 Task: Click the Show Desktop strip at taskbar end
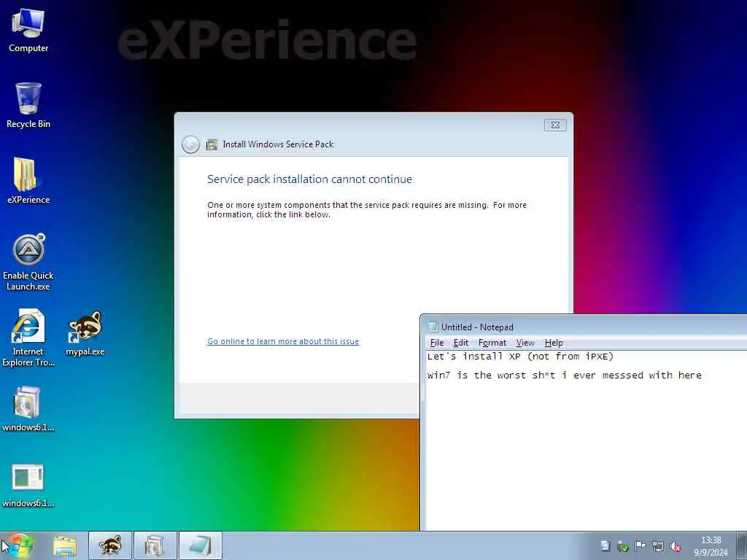(x=742, y=545)
